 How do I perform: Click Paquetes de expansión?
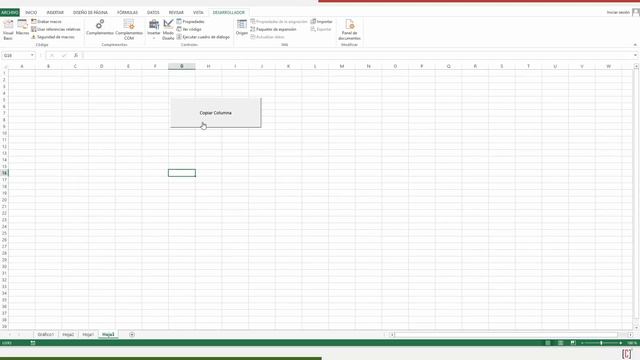(x=273, y=29)
